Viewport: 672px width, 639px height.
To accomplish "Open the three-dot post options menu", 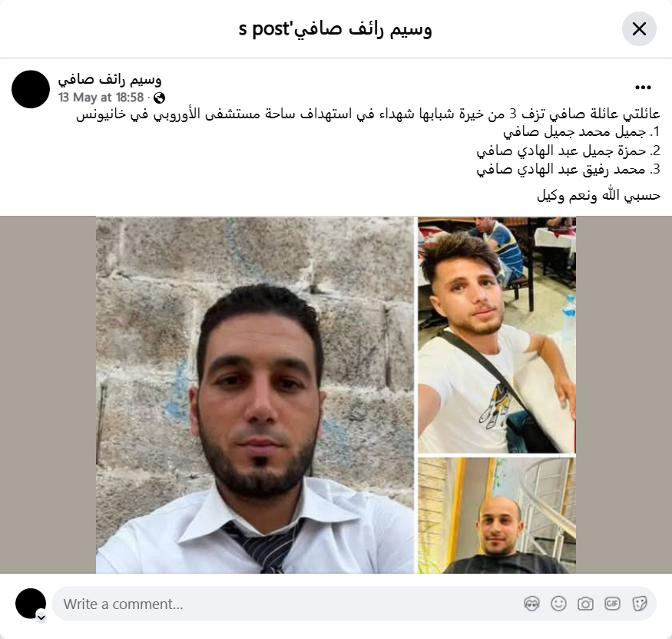I will coord(643,88).
